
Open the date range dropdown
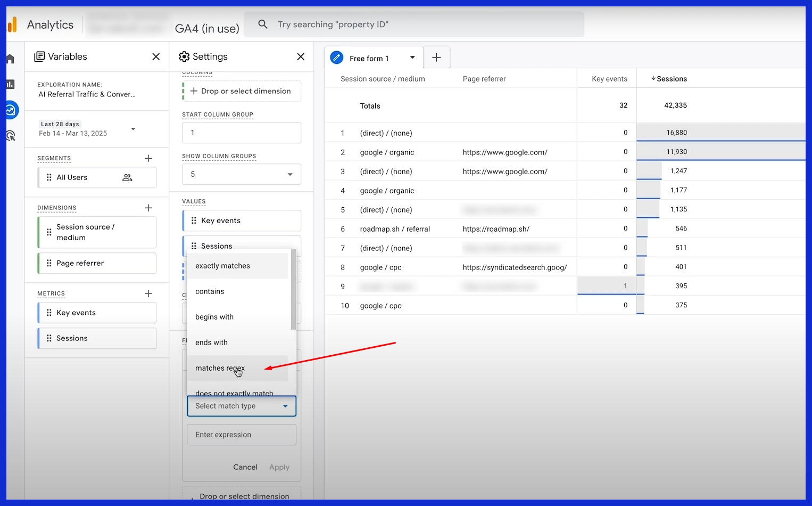pos(133,129)
